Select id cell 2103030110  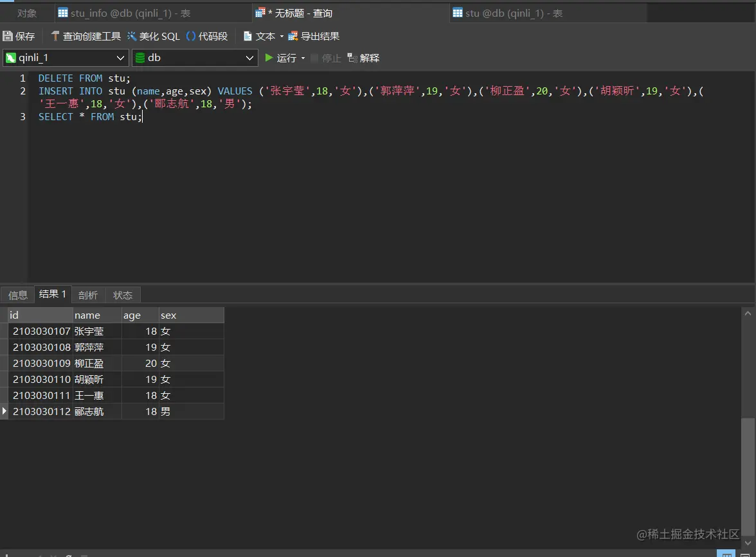(41, 379)
